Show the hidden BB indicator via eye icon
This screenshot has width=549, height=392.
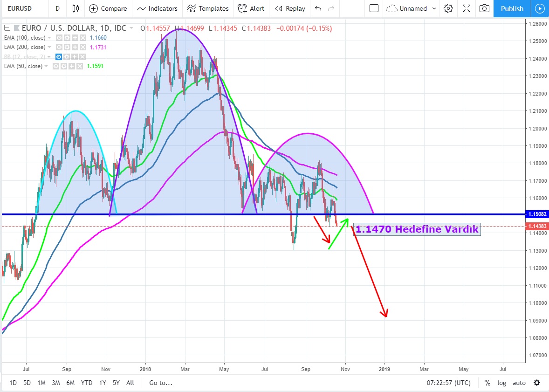click(59, 56)
